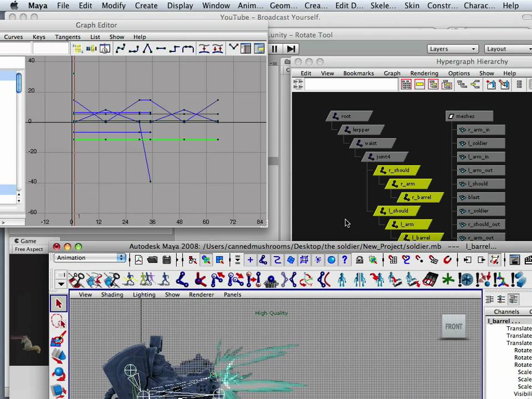Toggle the Select by Hierarchy mode icon
This screenshot has height=399, width=532.
click(x=192, y=260)
